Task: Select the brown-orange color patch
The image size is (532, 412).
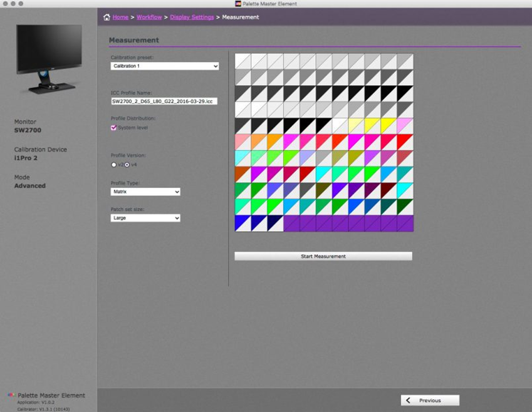Action: (243, 175)
